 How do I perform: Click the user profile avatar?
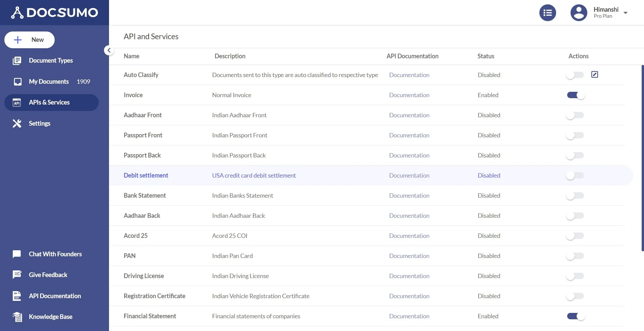[578, 12]
